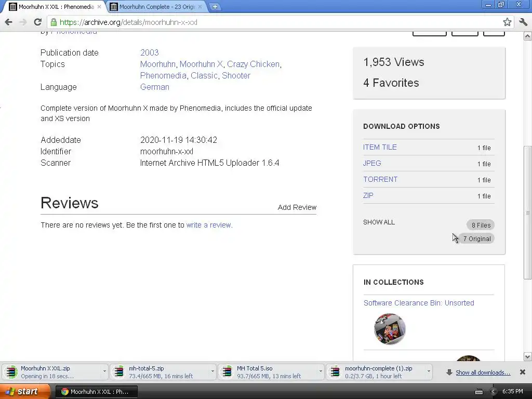
Task: Click the 8 Files badge
Action: (481, 225)
